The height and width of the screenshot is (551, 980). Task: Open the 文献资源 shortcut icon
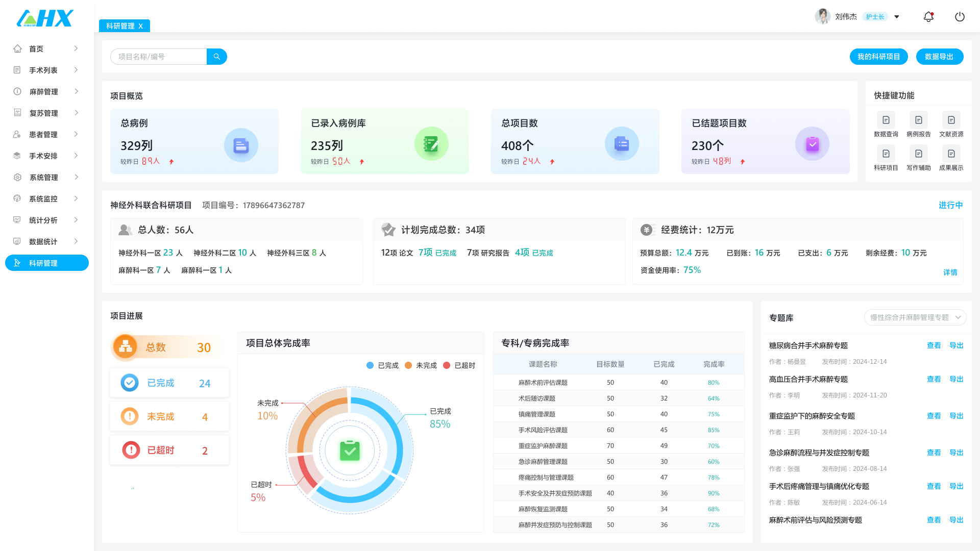[951, 120]
